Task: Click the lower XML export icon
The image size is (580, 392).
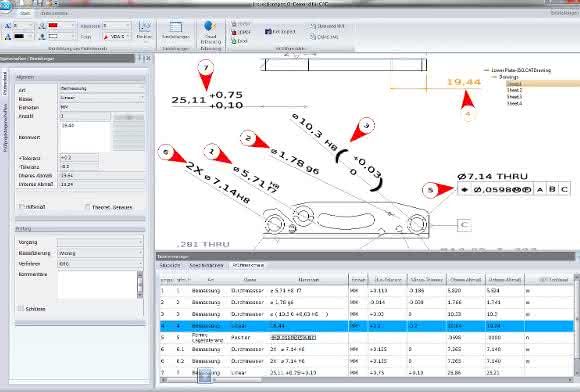Action: [313, 37]
